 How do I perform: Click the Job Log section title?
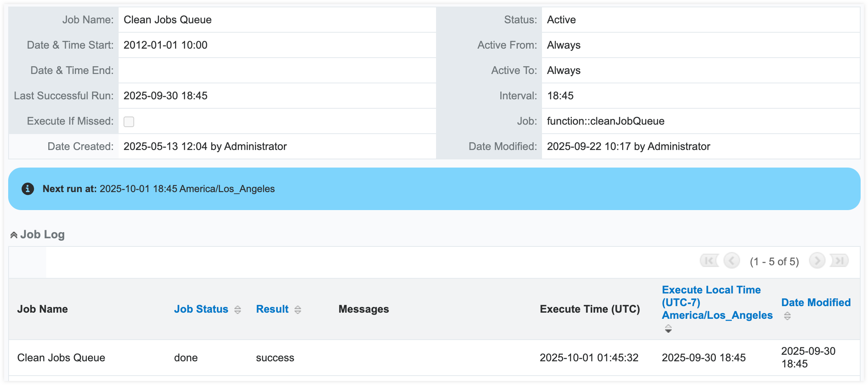click(x=42, y=235)
